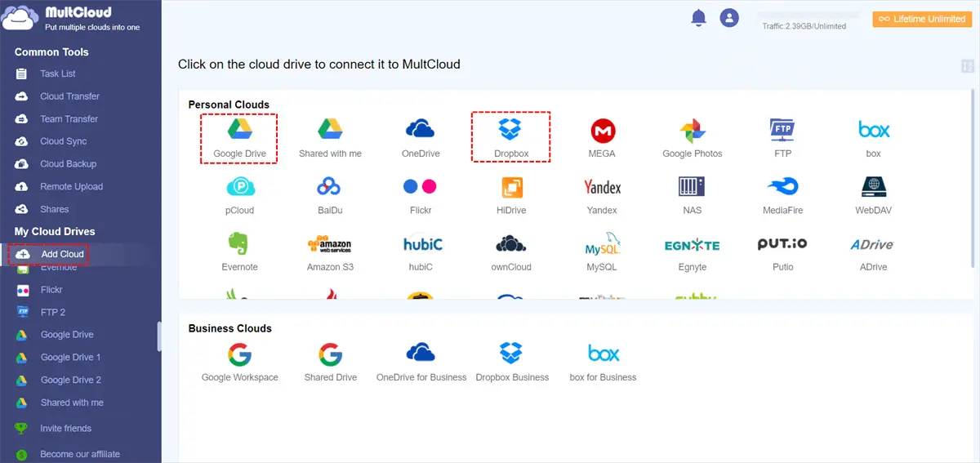Image resolution: width=980 pixels, height=463 pixels.
Task: Connect Google Workspace business cloud
Action: (239, 362)
